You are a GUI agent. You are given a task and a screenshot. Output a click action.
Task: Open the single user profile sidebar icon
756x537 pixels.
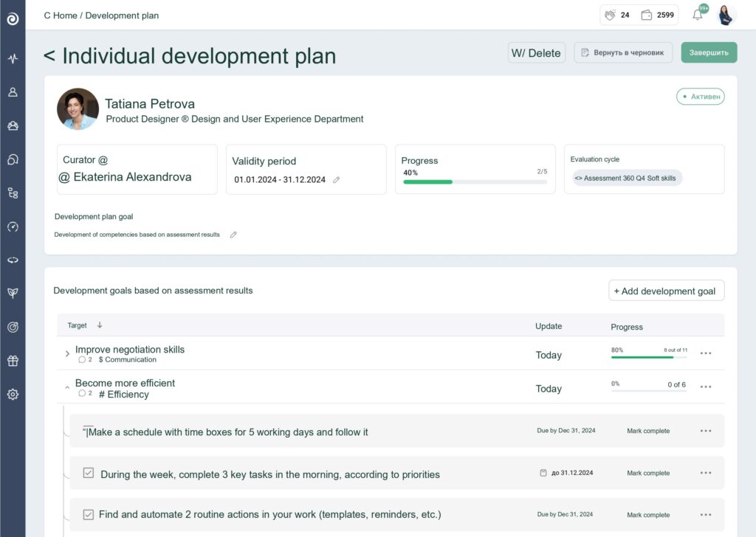click(x=13, y=92)
